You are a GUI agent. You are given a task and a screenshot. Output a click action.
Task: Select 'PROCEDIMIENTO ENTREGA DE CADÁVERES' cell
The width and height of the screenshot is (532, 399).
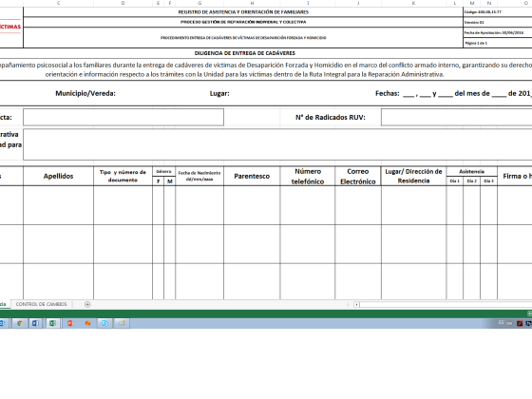[x=243, y=38]
